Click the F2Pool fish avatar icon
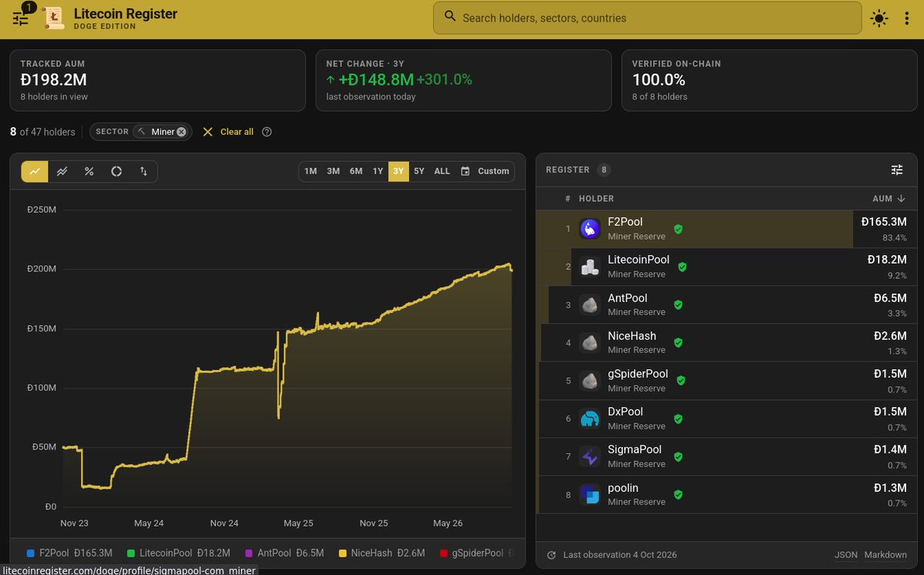 click(590, 229)
